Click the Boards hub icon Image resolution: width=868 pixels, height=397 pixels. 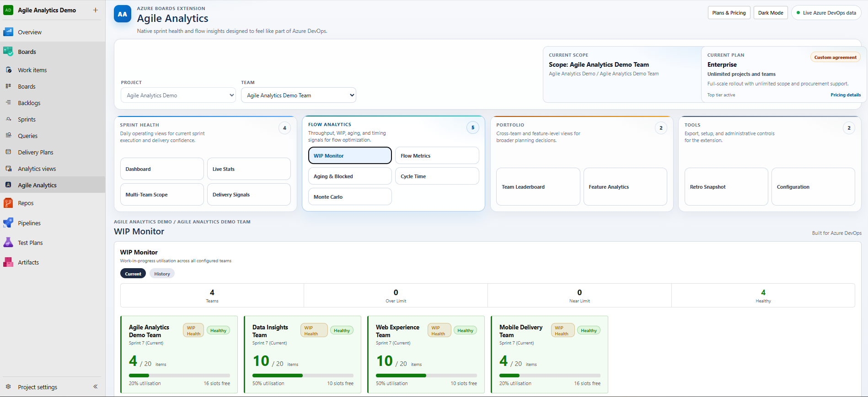8,52
